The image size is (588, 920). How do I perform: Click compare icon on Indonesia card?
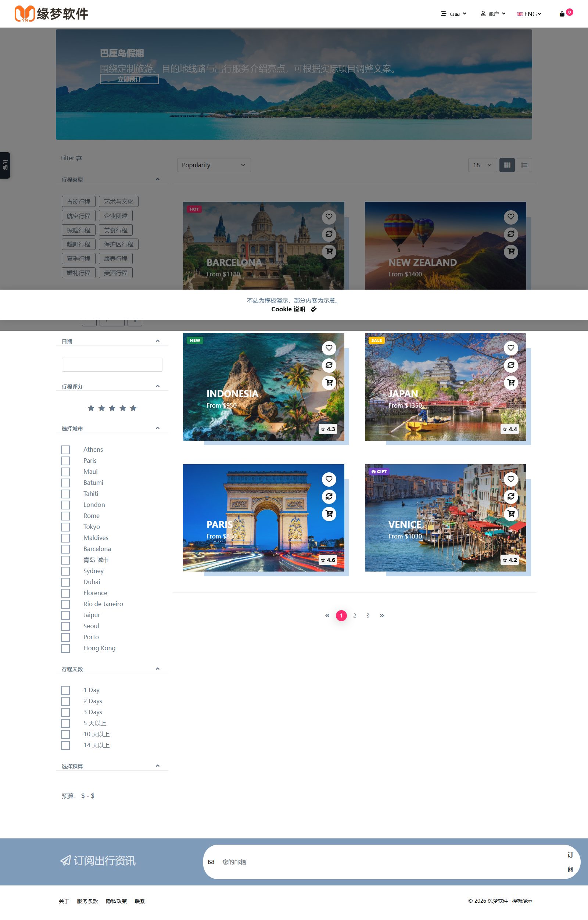pos(329,365)
